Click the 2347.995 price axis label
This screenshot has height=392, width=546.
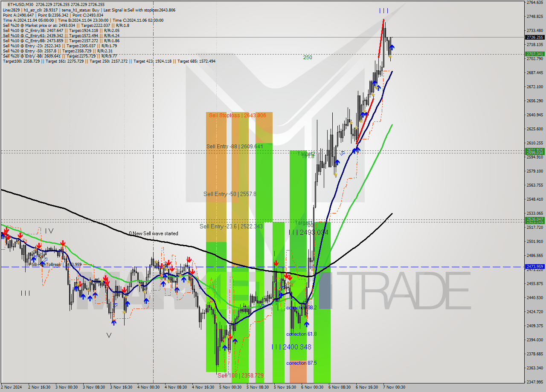pyautogui.click(x=534, y=382)
